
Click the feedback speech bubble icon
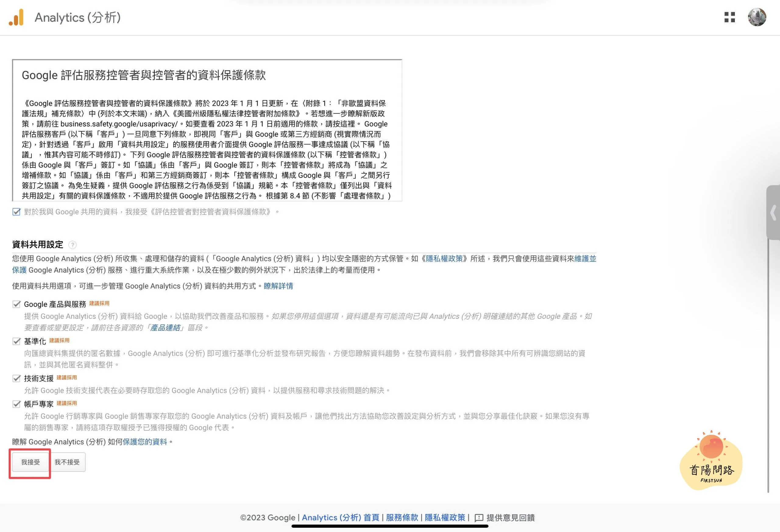point(479,518)
